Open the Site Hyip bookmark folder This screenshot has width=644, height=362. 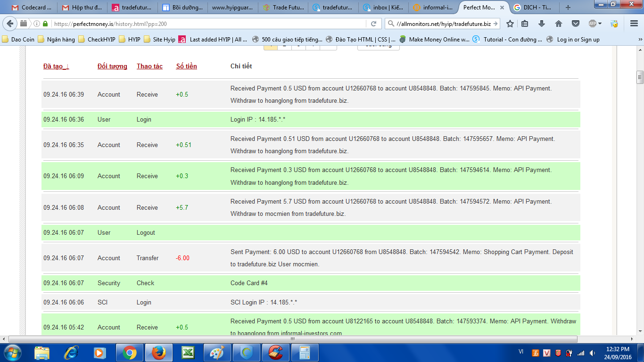[x=159, y=40]
